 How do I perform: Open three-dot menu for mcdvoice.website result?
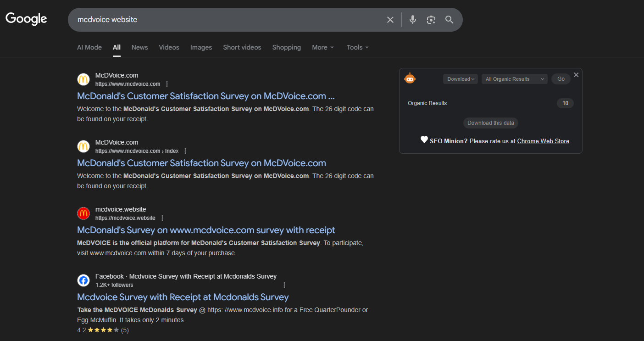[x=162, y=218]
